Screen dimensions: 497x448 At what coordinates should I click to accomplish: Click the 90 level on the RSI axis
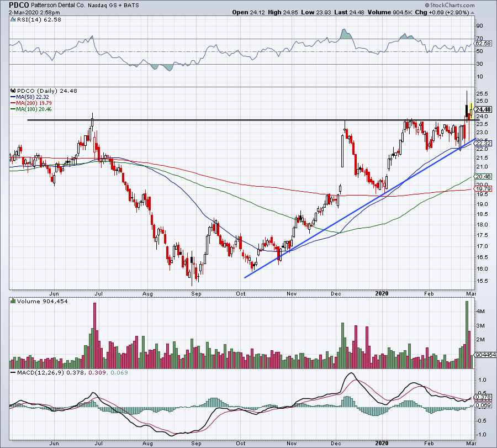(479, 26)
